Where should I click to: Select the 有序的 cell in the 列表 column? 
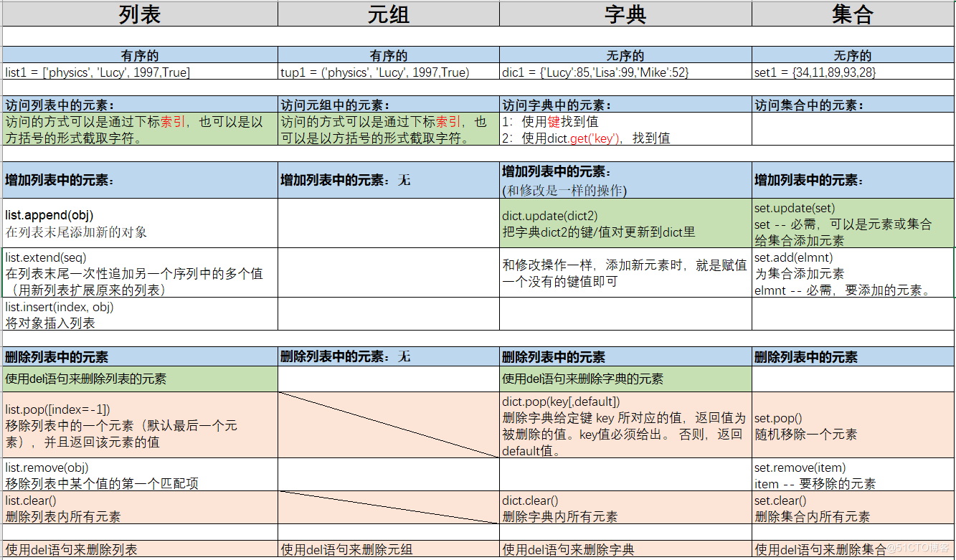point(140,55)
